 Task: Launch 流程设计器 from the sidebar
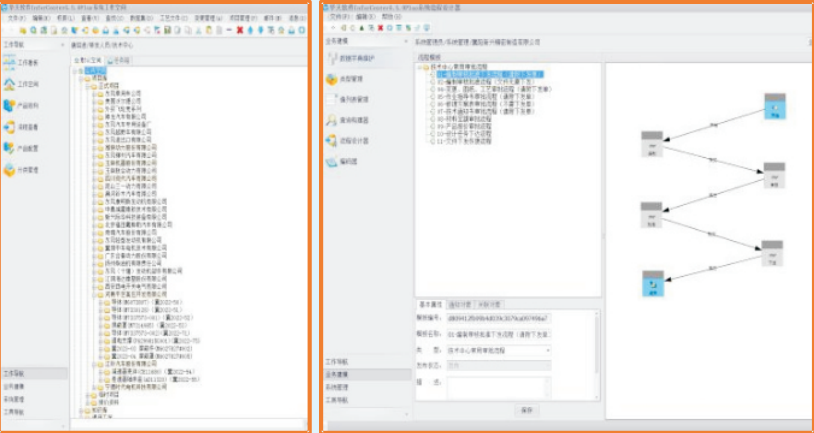[350, 140]
